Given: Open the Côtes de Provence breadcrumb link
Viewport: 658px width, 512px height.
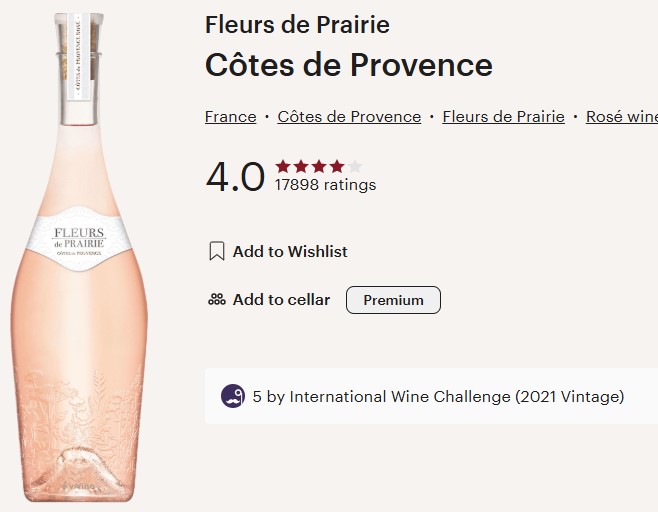Looking at the screenshot, I should (x=349, y=117).
